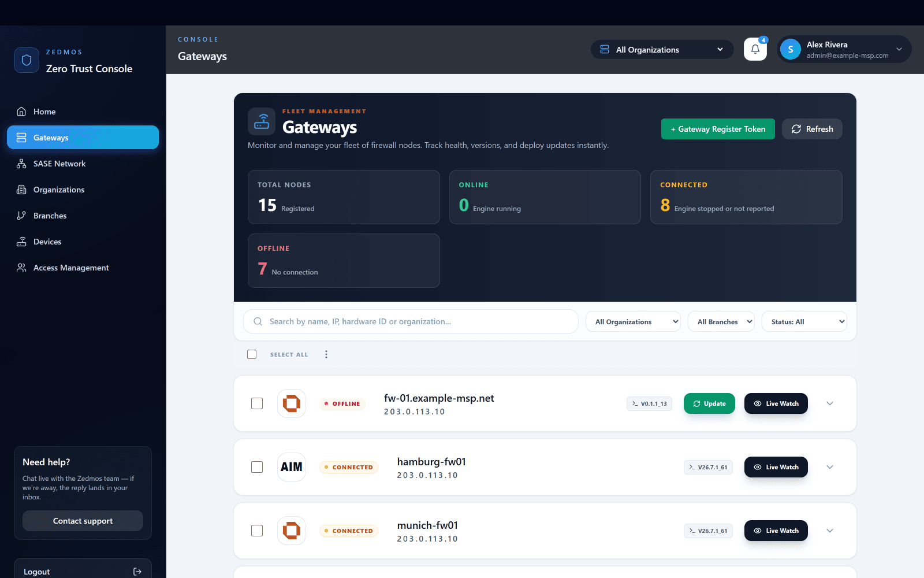Screen dimensions: 924x578
Task: Click the Connected stat card
Action: pyautogui.click(x=746, y=197)
